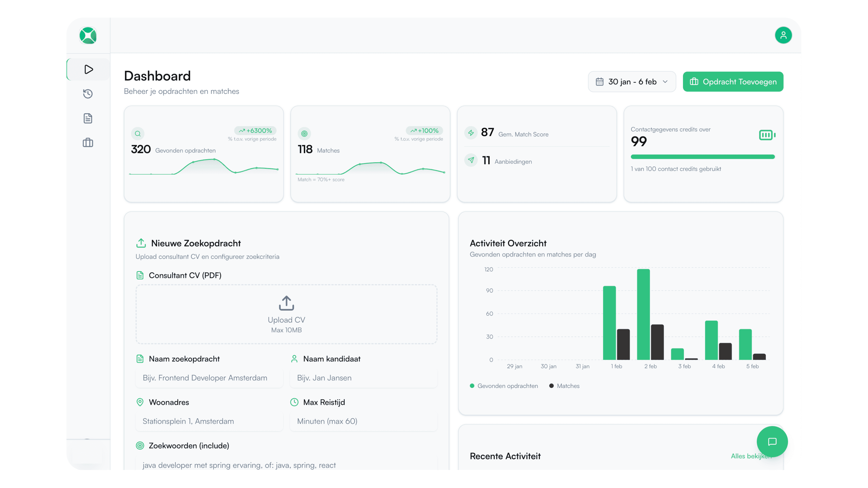Open the 30 jan - 6 feb date range dropdown
868x488 pixels.
pyautogui.click(x=631, y=82)
